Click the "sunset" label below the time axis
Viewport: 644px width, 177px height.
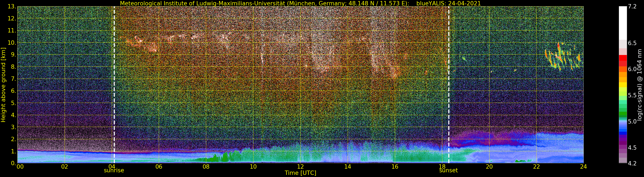pos(449,171)
